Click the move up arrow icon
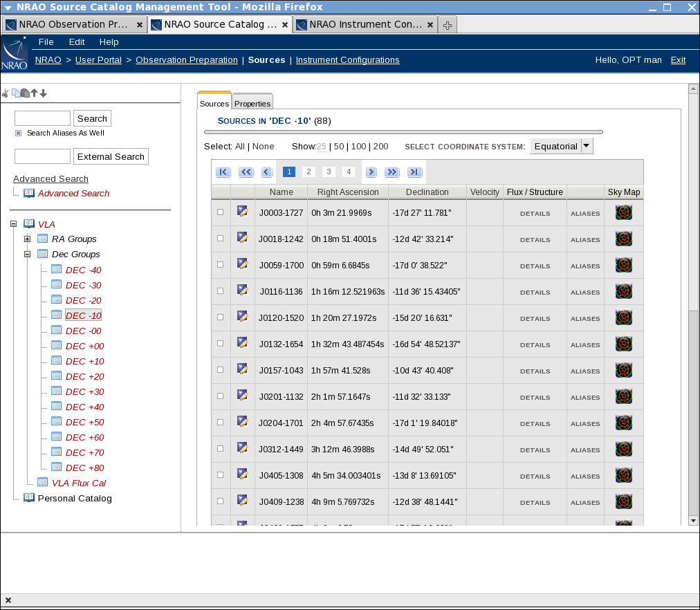 (34, 93)
